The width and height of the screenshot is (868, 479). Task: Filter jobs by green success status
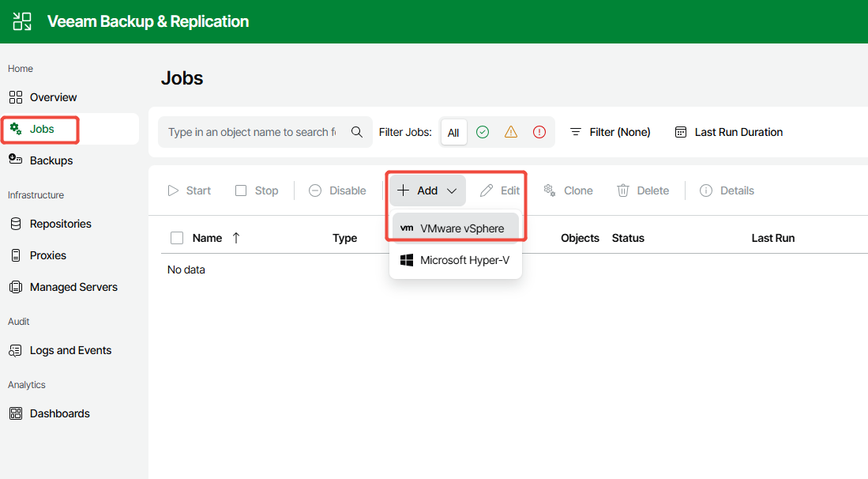[x=483, y=132]
